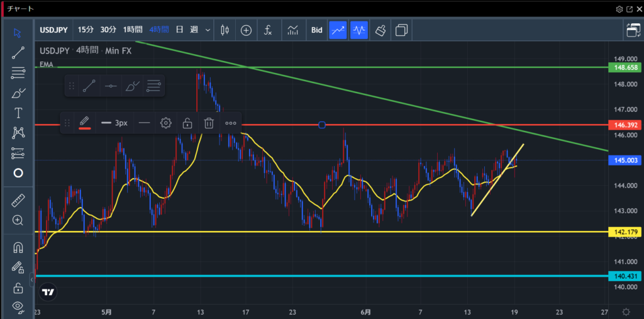Open chart settings gear at bottom right
The width and height of the screenshot is (644, 319).
(626, 311)
